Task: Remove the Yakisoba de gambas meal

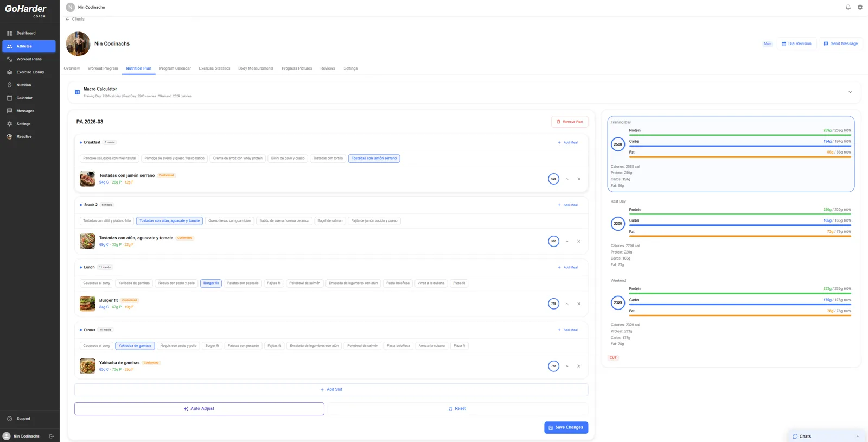Action: click(579, 366)
